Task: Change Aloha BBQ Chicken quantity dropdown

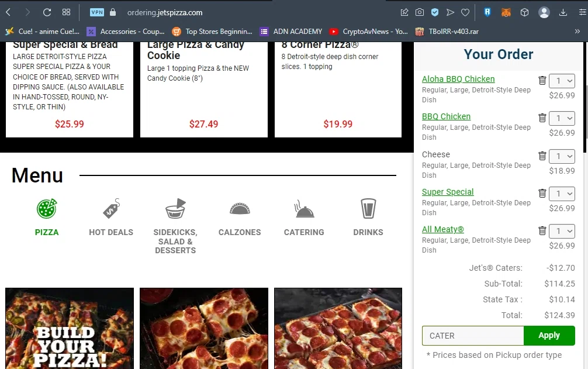Action: tap(562, 81)
